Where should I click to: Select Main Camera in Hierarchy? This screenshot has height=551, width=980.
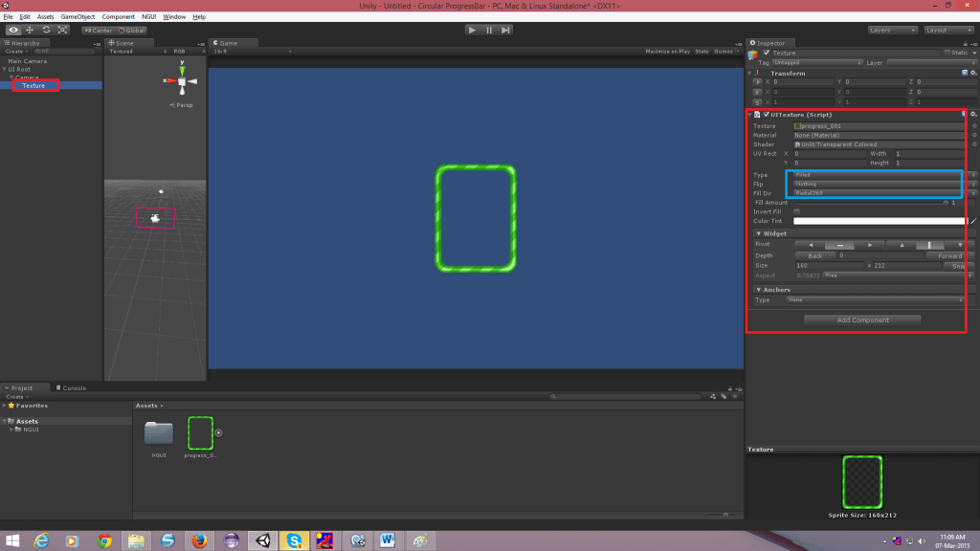click(28, 61)
